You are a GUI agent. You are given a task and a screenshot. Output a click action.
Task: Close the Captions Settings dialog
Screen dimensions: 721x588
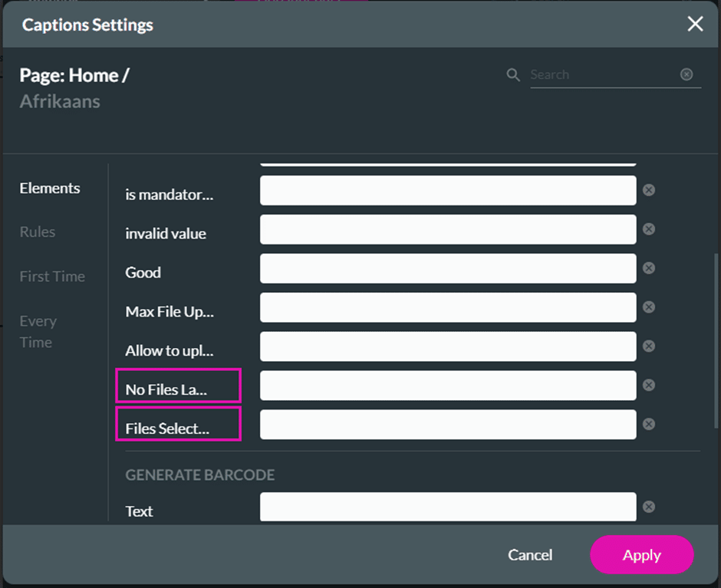(x=695, y=25)
